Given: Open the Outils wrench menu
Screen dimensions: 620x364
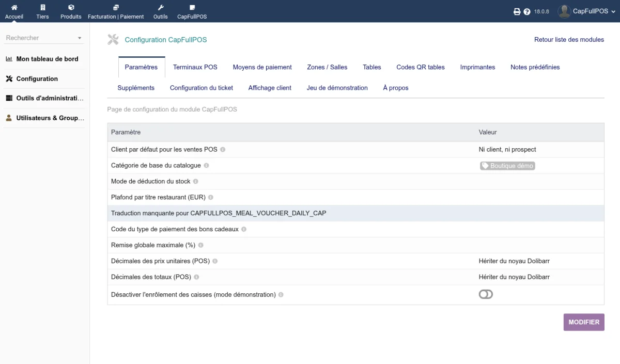Looking at the screenshot, I should pos(161,11).
